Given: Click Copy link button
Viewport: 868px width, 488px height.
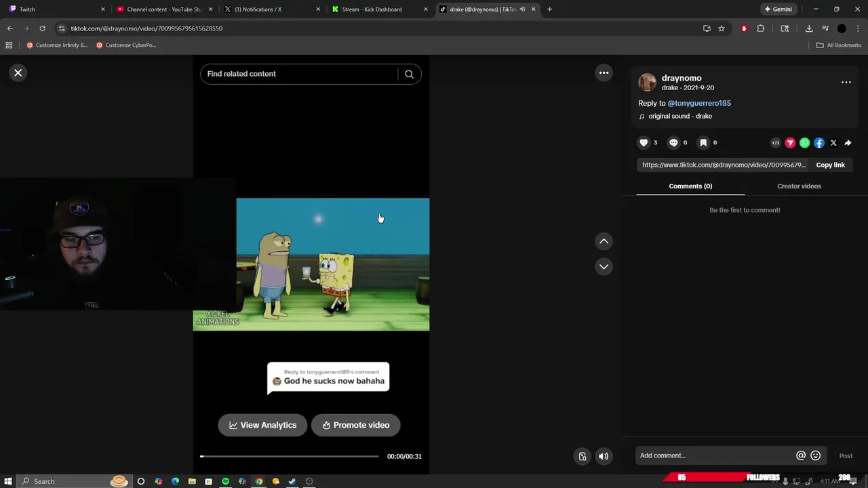Looking at the screenshot, I should [x=830, y=165].
